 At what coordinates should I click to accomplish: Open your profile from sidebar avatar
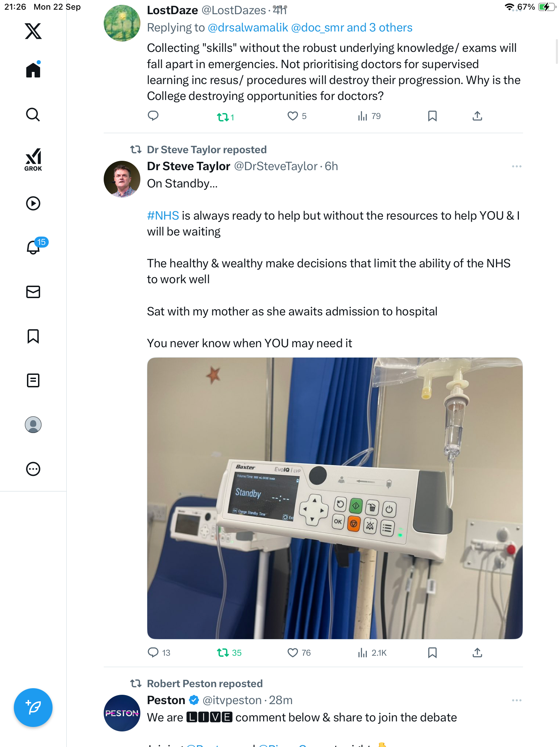33,425
